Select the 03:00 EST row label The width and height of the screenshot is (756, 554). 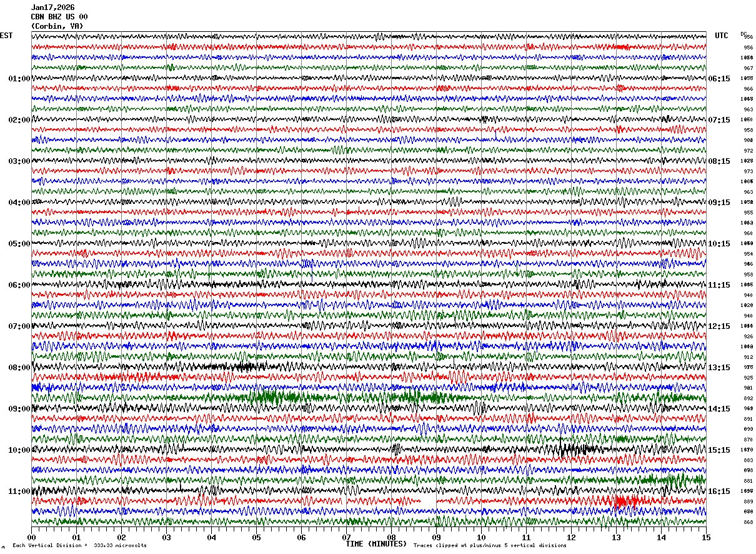[19, 161]
